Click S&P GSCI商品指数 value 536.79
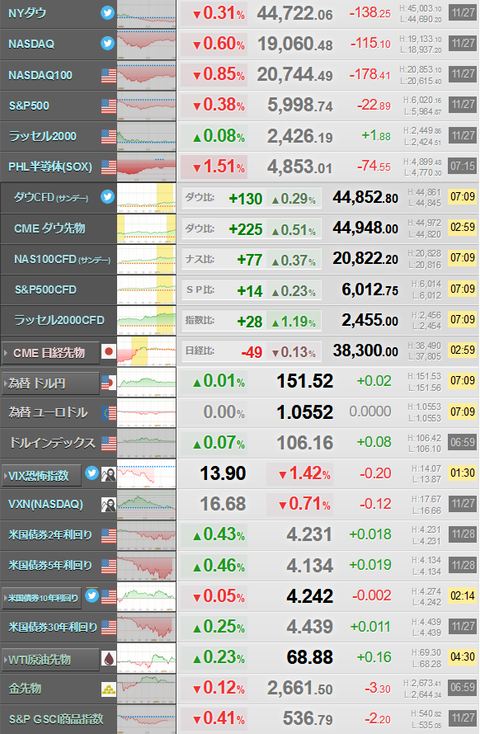 click(x=308, y=719)
